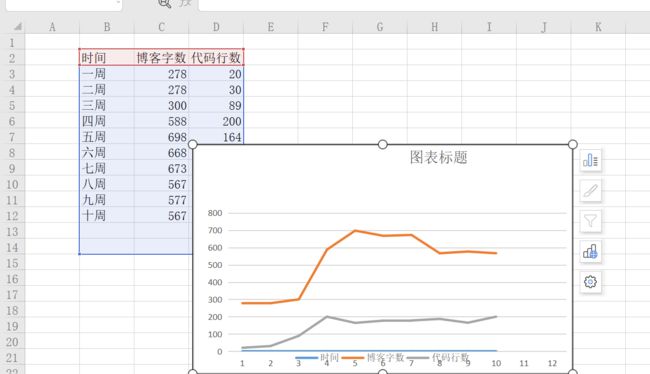Click the cell labeled 八周
Image resolution: width=650 pixels, height=374 pixels.
107,184
